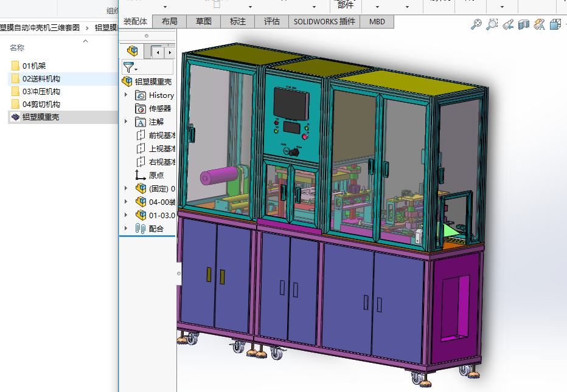Switch to the 布局 tab
The image size is (567, 392).
point(170,21)
